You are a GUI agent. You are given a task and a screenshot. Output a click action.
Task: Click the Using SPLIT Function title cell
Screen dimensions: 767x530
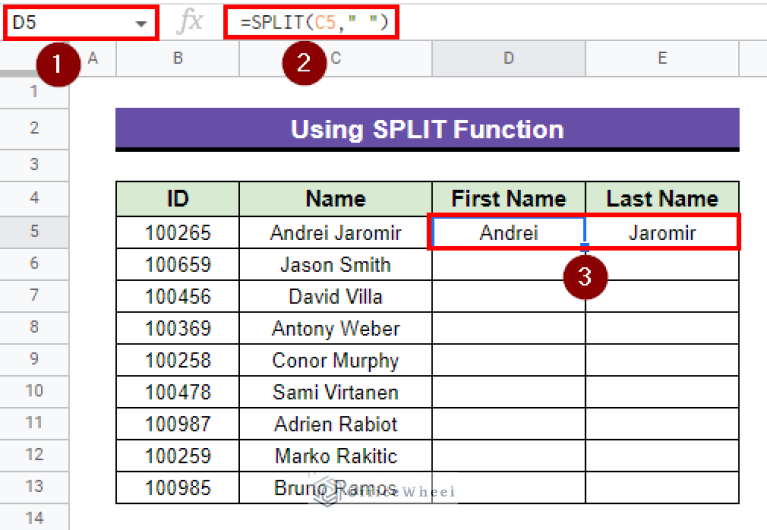click(x=427, y=129)
